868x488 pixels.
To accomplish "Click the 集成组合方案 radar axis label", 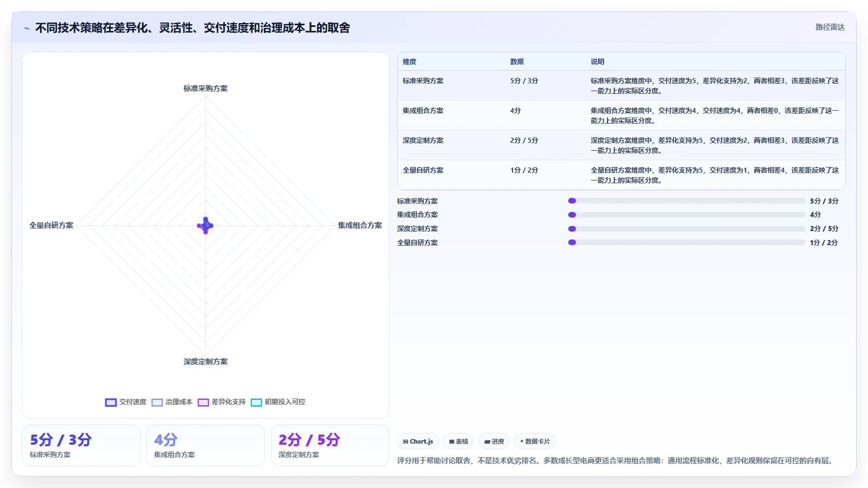I will click(359, 225).
